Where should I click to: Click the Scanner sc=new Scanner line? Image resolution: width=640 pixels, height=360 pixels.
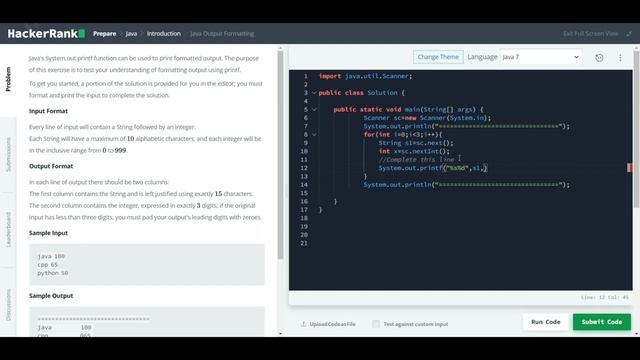tap(427, 118)
